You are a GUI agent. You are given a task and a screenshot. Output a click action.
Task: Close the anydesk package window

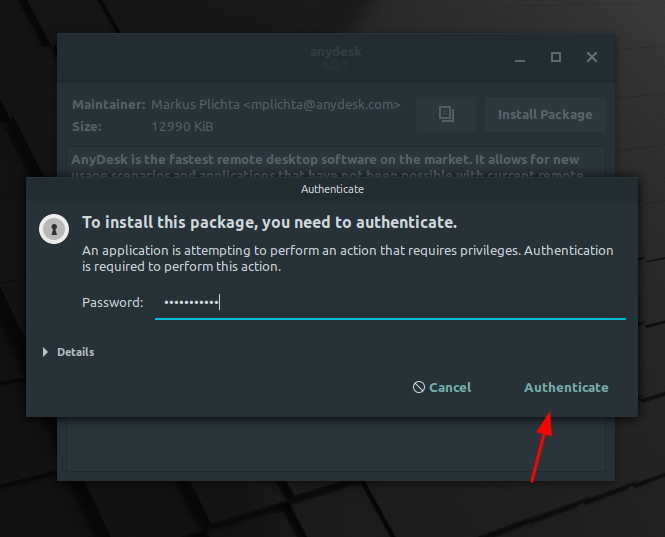(x=592, y=57)
